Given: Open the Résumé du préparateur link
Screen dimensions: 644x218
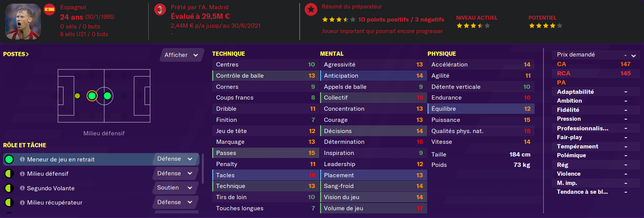Looking at the screenshot, I should [x=352, y=7].
